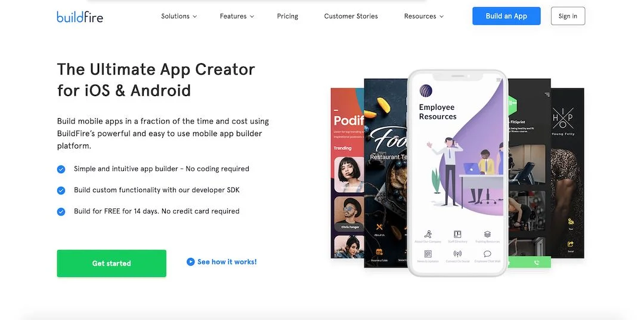The width and height of the screenshot is (644, 320).
Task: Click the play icon beside See how it works
Action: [191, 261]
